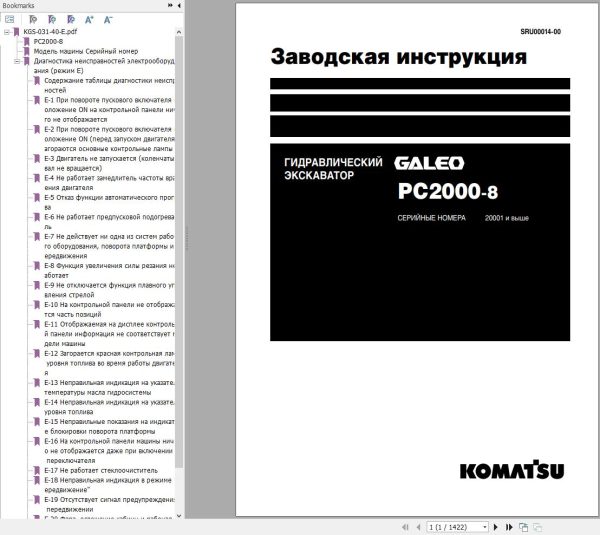Open E-6 Не работает предпусковой bookmark
The image size is (600, 535).
point(109,222)
